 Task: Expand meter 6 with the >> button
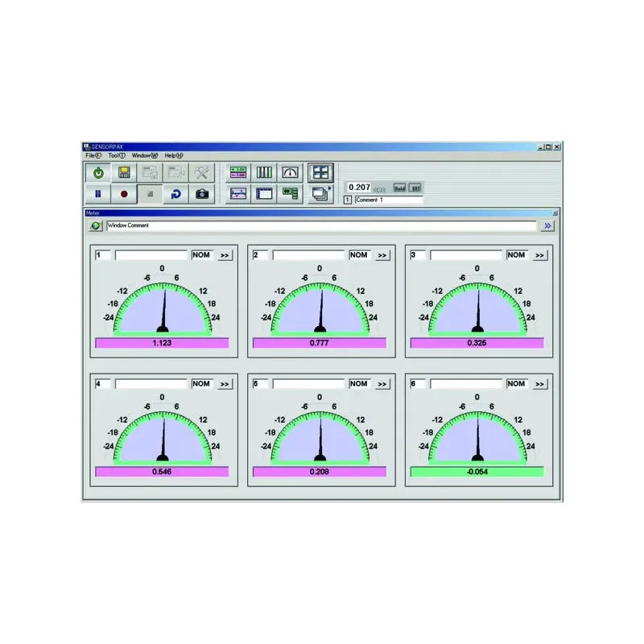pyautogui.click(x=539, y=384)
